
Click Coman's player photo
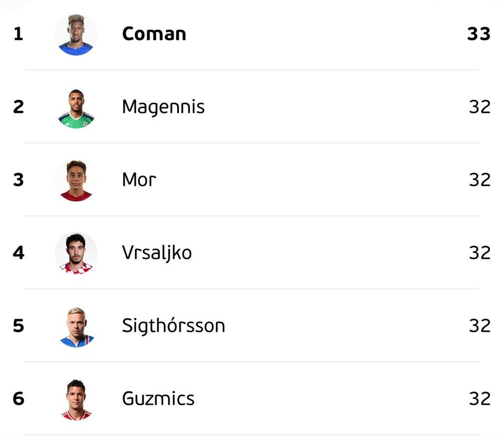click(76, 34)
